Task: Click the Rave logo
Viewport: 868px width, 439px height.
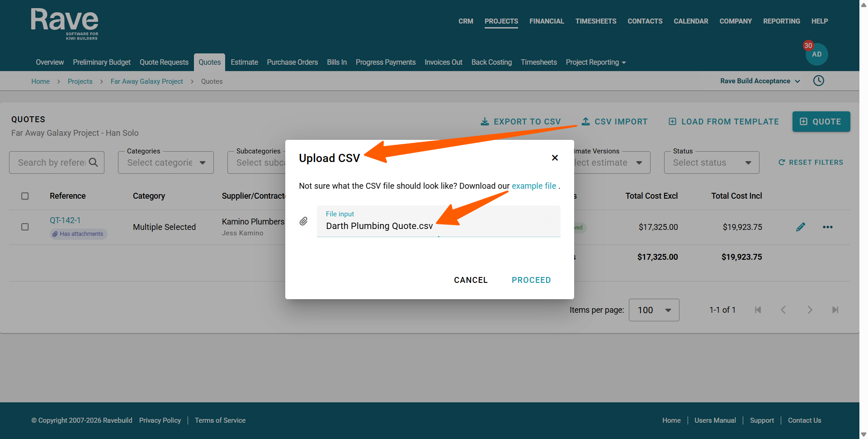Action: [65, 24]
